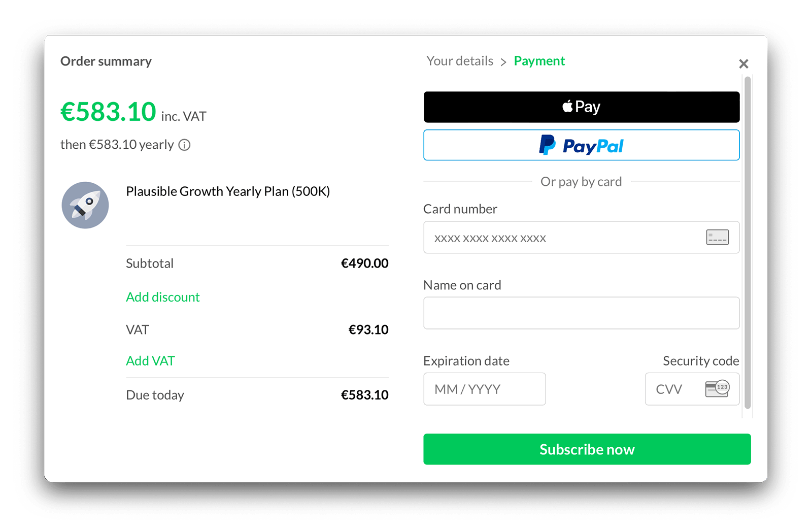Pay using the Apple Pay button
The image size is (812, 529).
[x=581, y=107]
